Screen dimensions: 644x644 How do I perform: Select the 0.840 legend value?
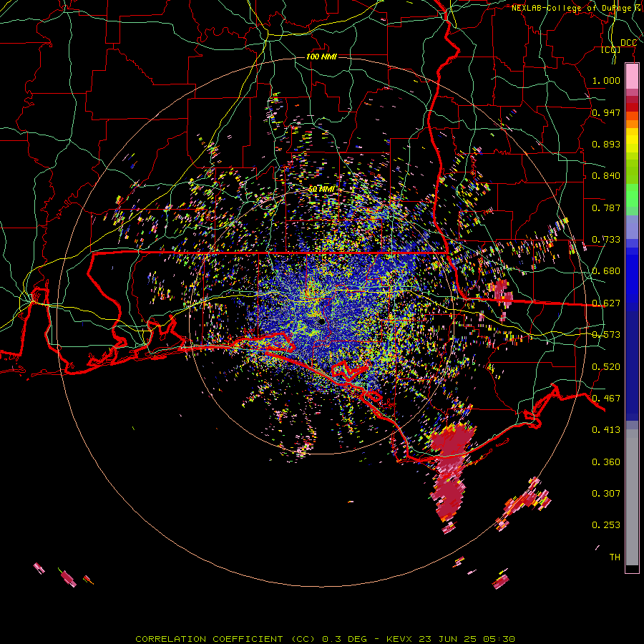(x=606, y=176)
